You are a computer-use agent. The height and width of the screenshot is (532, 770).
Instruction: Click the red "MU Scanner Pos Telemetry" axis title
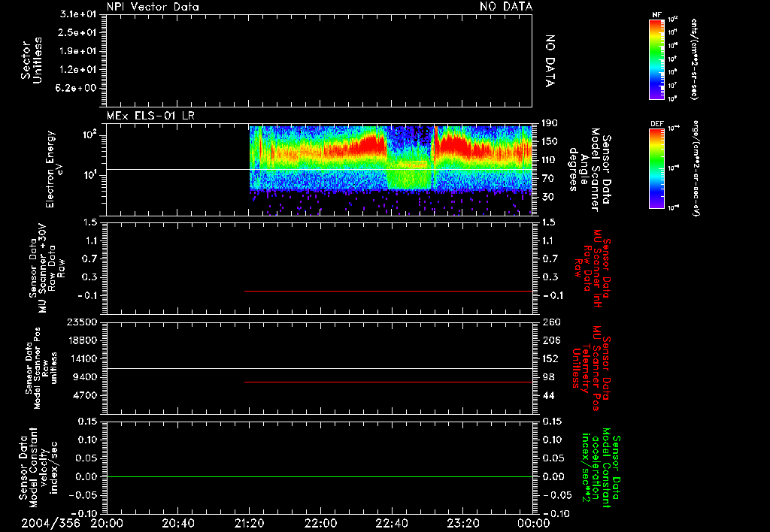591,368
